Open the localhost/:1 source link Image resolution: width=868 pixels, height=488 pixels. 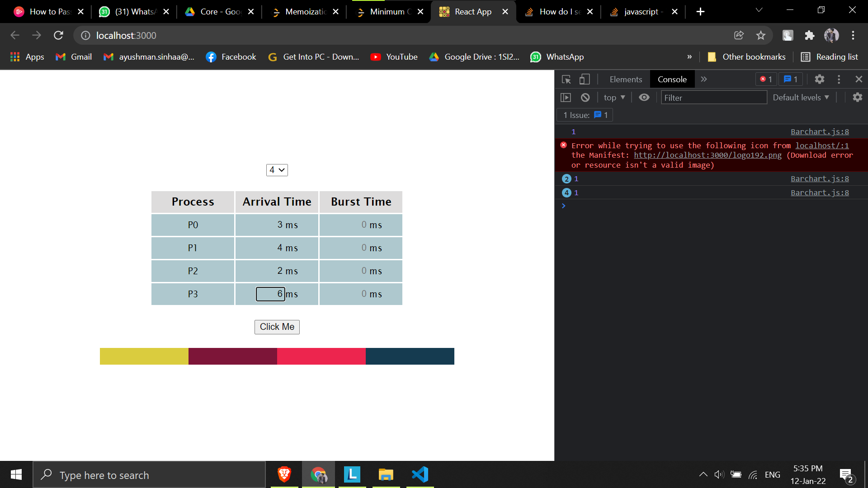pos(822,145)
